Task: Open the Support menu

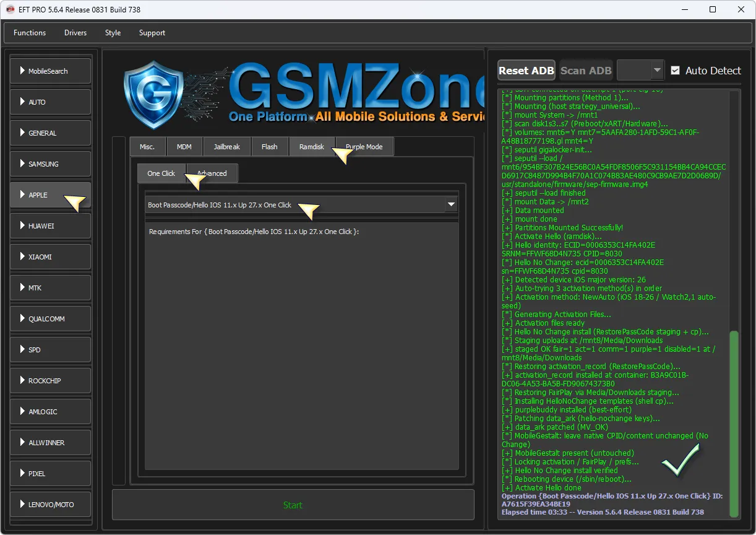Action: 152,33
